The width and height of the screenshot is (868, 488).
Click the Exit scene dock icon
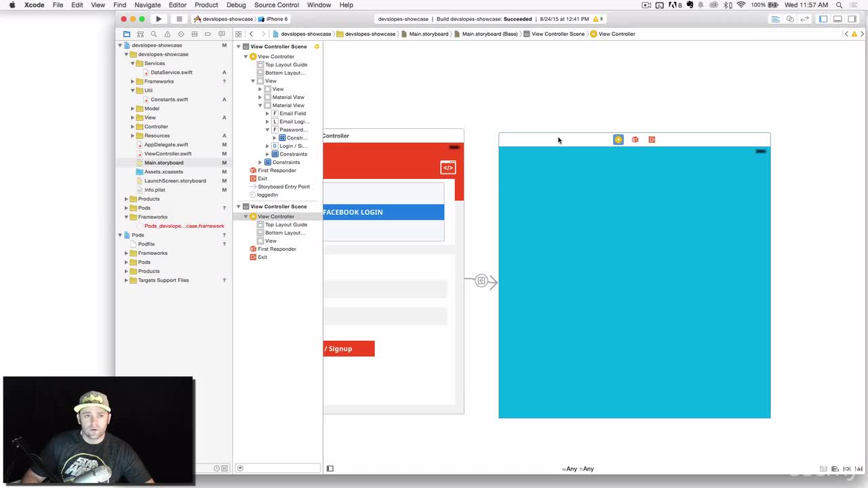coord(652,140)
